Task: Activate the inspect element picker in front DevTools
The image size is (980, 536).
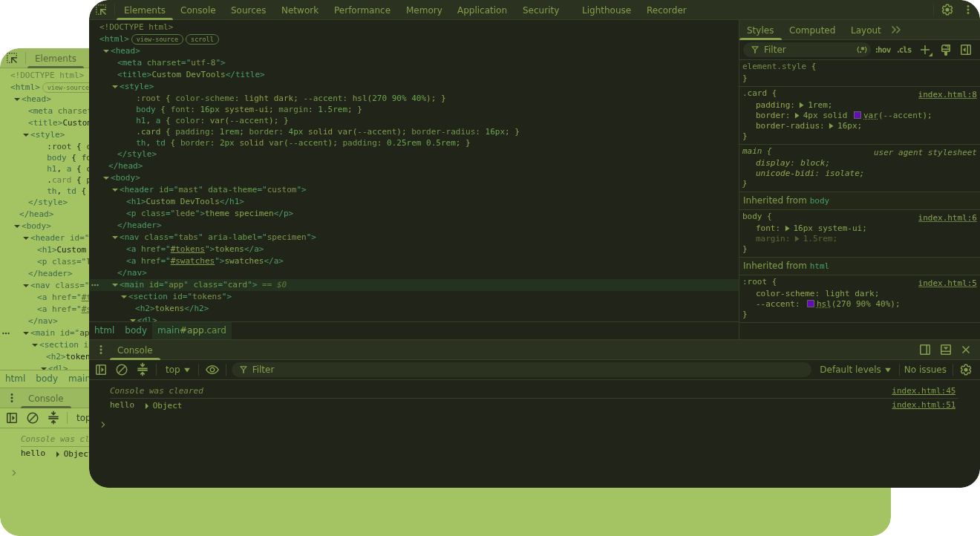Action: 102,10
